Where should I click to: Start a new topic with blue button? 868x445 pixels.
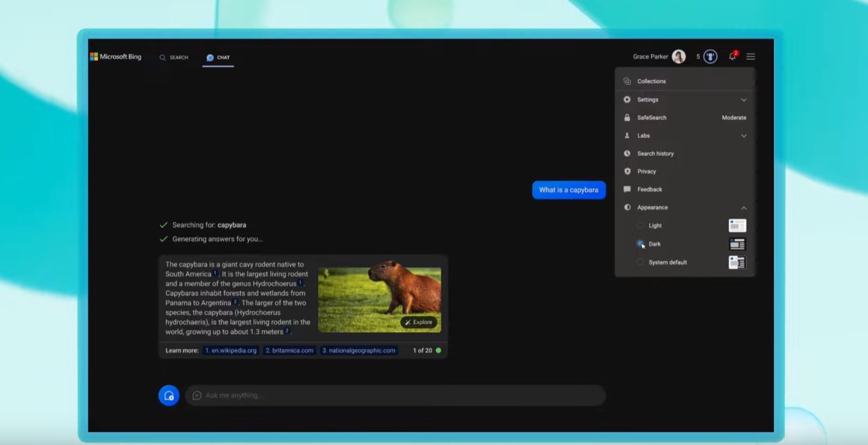click(x=169, y=396)
